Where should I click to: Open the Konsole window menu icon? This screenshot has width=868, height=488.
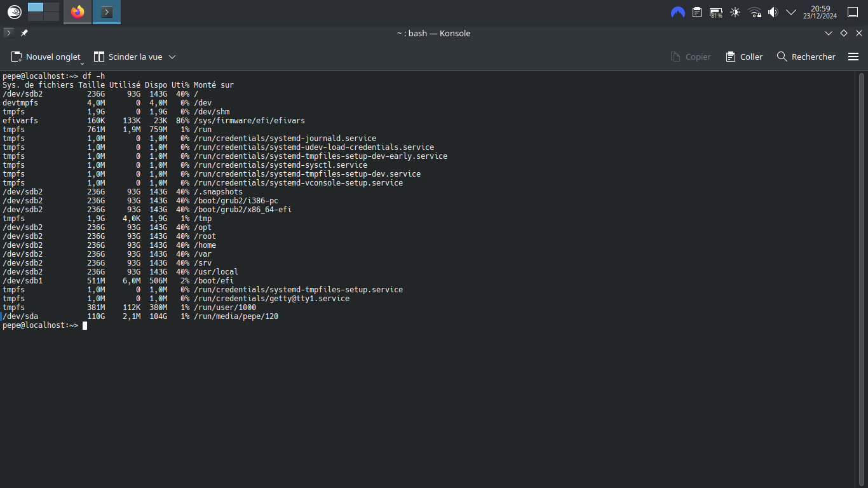9,33
